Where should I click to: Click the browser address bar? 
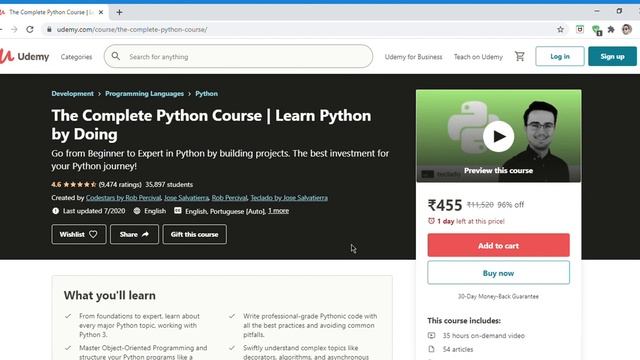[x=302, y=29]
